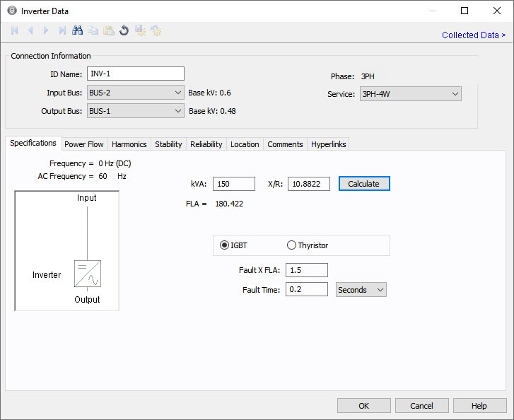Click the Copy icon in toolbar

coord(93,30)
